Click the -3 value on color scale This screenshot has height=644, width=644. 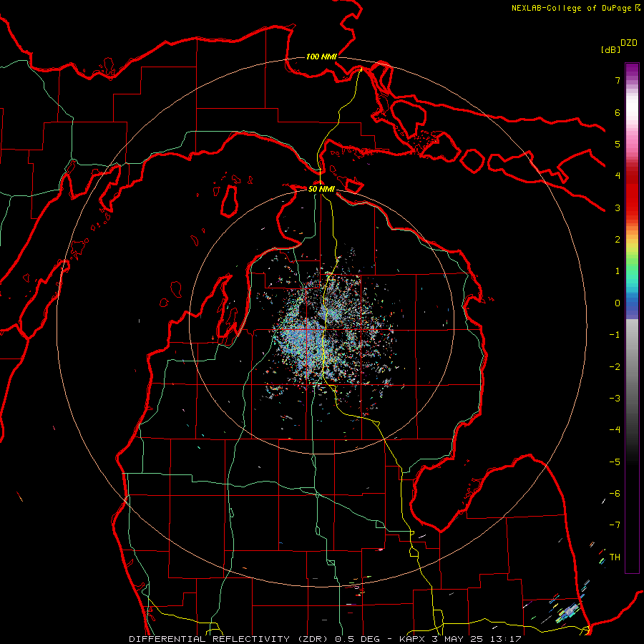(x=615, y=399)
